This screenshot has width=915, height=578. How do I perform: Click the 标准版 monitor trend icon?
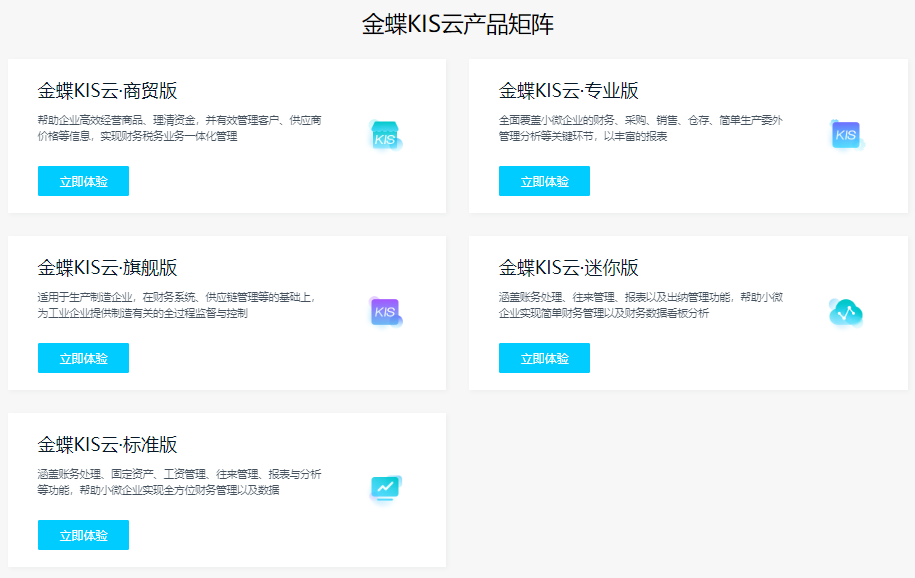[x=385, y=489]
